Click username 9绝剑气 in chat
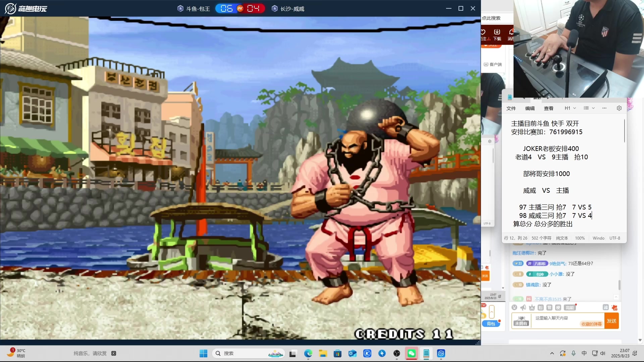 point(557,263)
